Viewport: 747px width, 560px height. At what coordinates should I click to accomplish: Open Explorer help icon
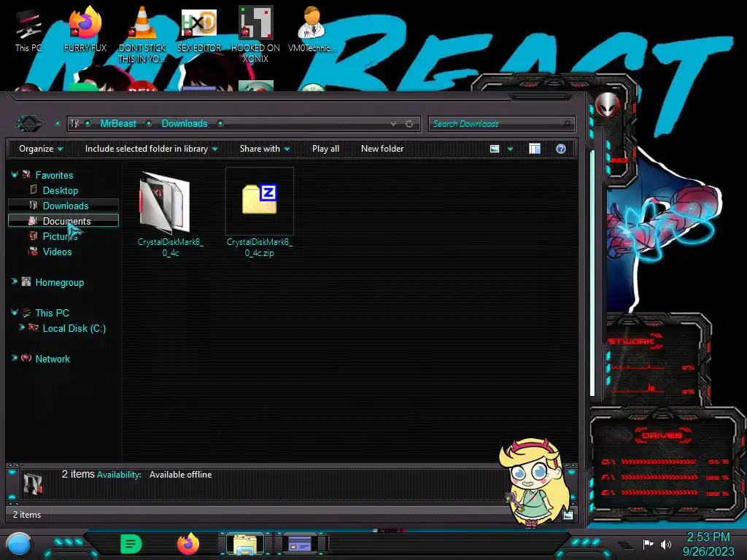pyautogui.click(x=561, y=149)
